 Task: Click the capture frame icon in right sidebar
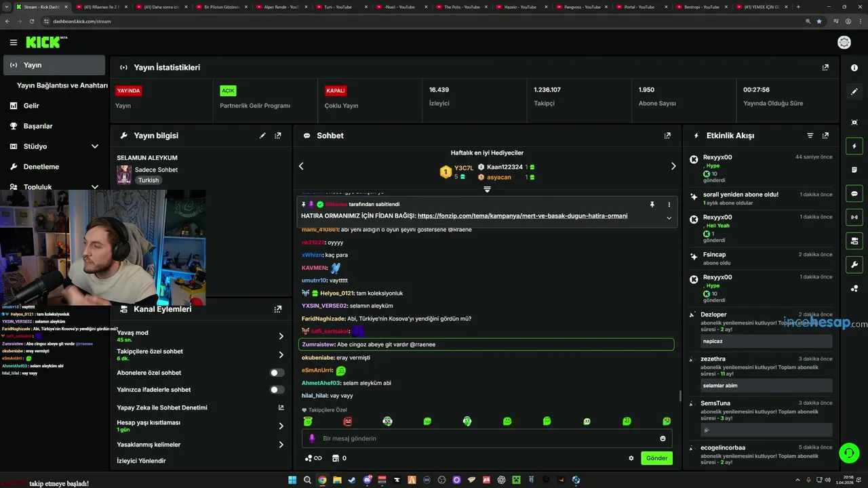[x=854, y=122]
